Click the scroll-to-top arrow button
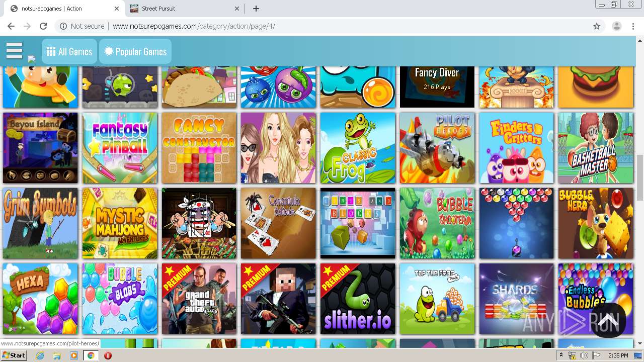 pos(608,320)
